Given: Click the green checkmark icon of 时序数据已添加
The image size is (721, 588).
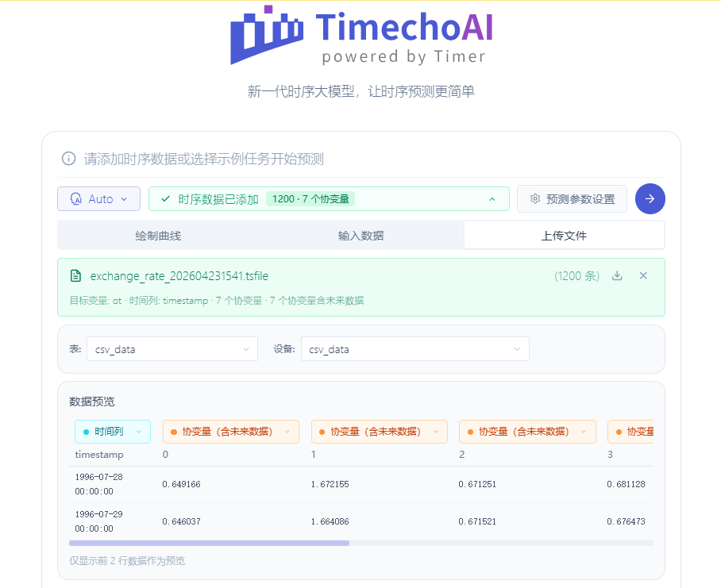Looking at the screenshot, I should [165, 199].
